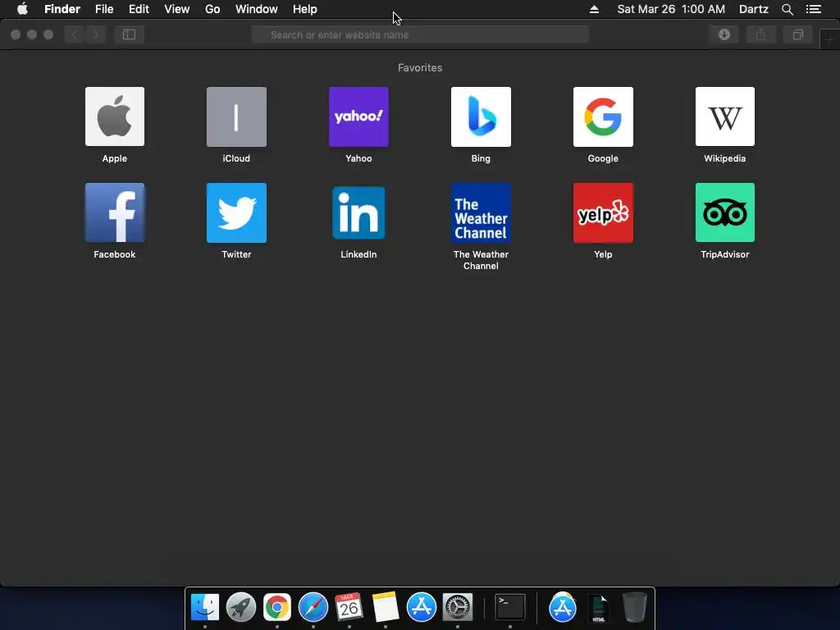Open App Store left of System Preferences
Image resolution: width=840 pixels, height=630 pixels.
[422, 608]
